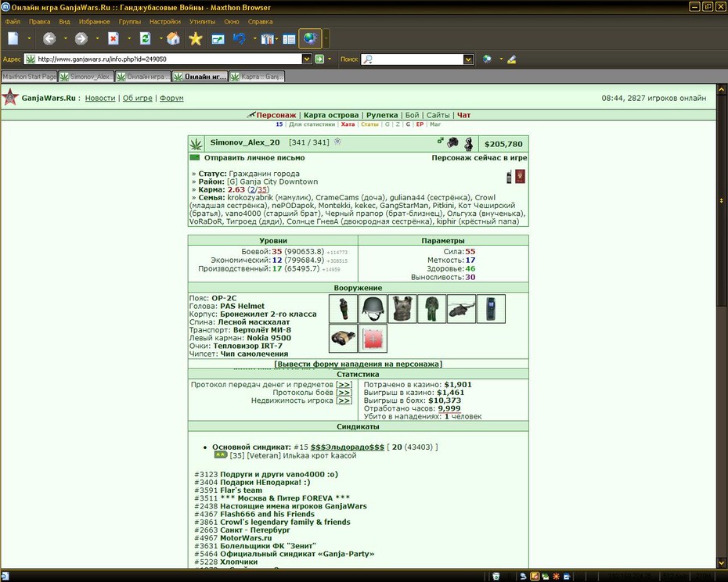Click the envelope icon to send a personal letter
The height and width of the screenshot is (582, 728).
pyautogui.click(x=195, y=158)
